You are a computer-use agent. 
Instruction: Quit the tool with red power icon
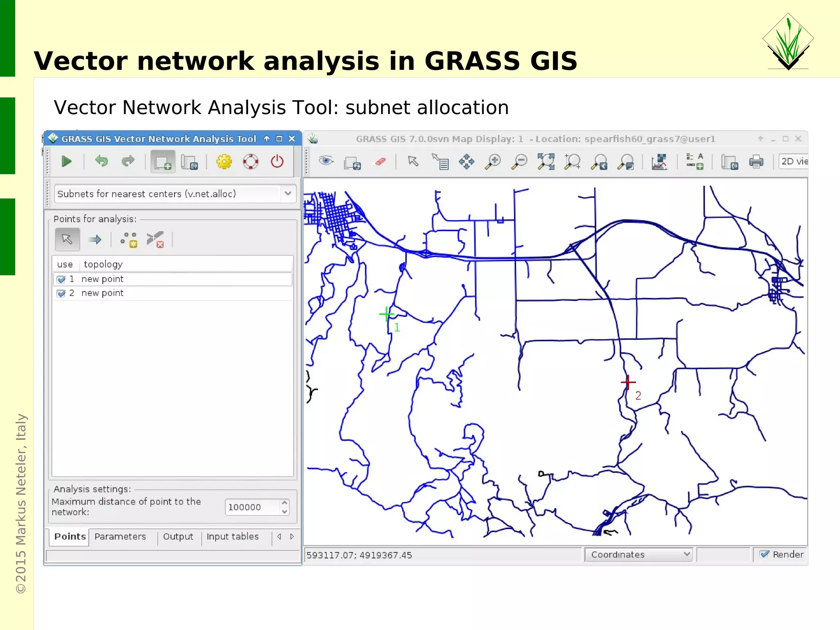pyautogui.click(x=277, y=162)
